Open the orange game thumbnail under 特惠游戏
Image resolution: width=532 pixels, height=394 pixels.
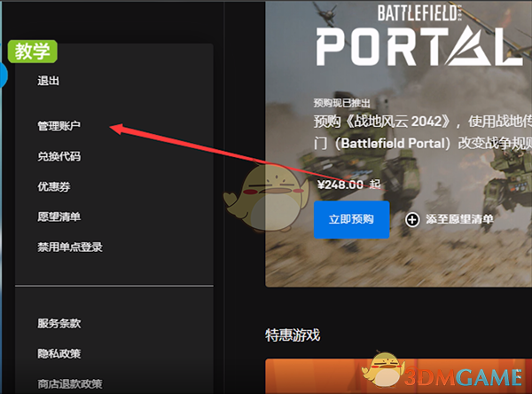399,376
